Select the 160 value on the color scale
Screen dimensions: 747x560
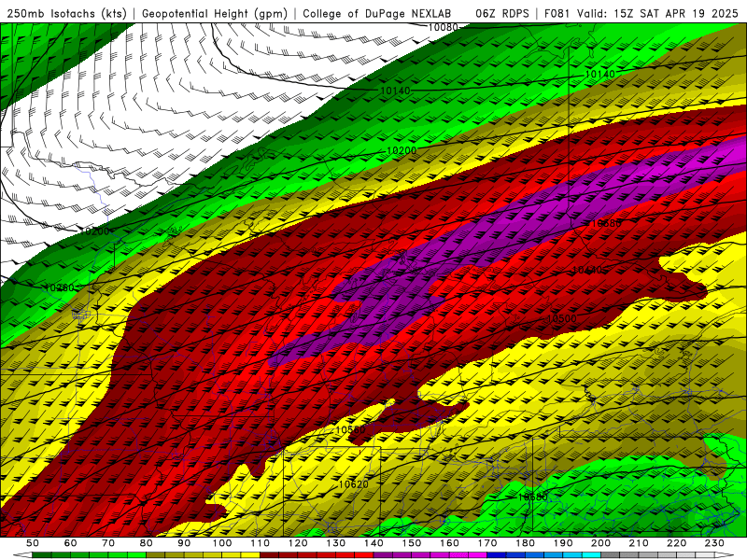(449, 543)
